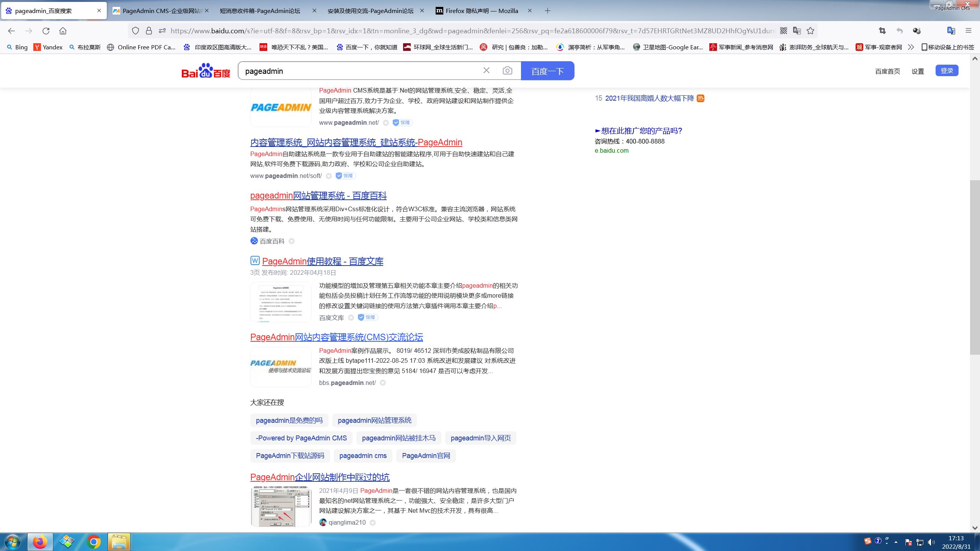Expand dropdown arrow next to bbs.pageadmin.net/
Screen dimensions: 980x551
tap(383, 383)
